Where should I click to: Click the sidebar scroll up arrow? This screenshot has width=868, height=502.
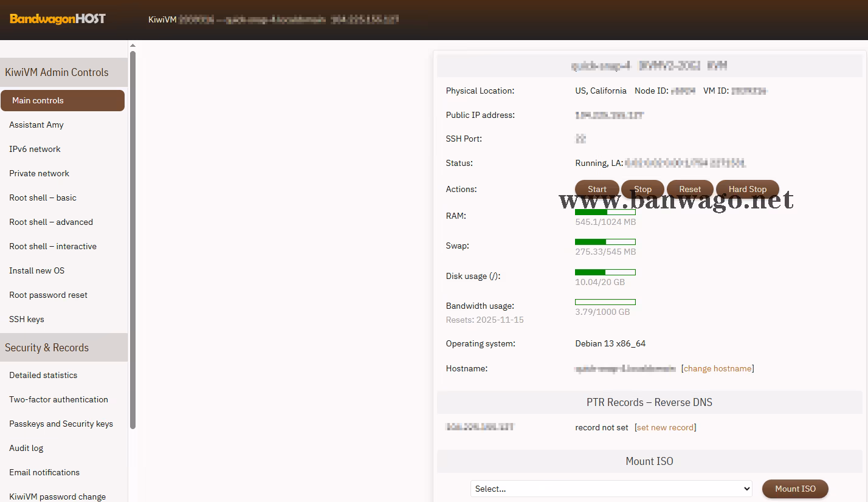(x=133, y=46)
